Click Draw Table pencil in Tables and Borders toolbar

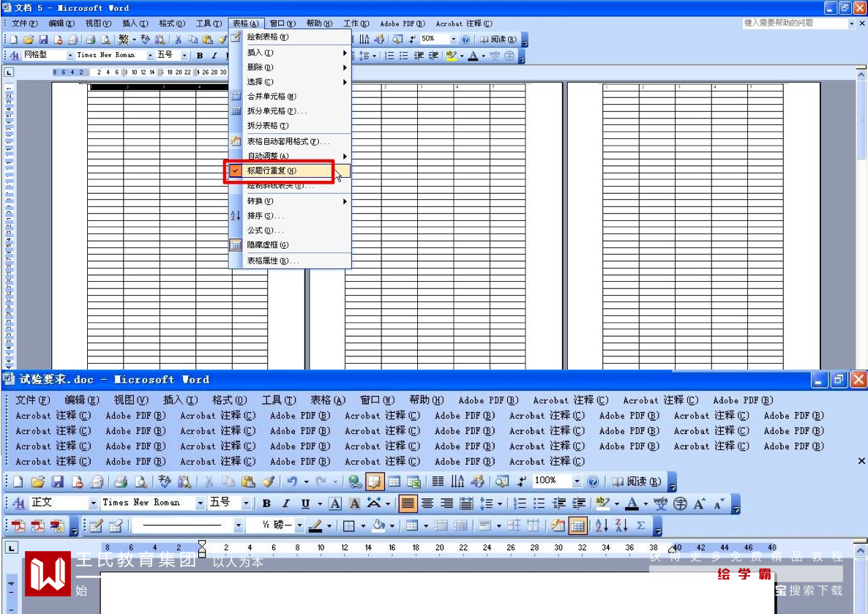click(97, 526)
